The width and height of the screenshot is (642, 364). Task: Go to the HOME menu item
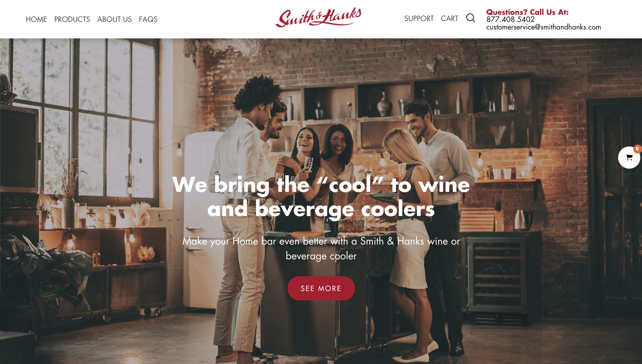click(36, 19)
